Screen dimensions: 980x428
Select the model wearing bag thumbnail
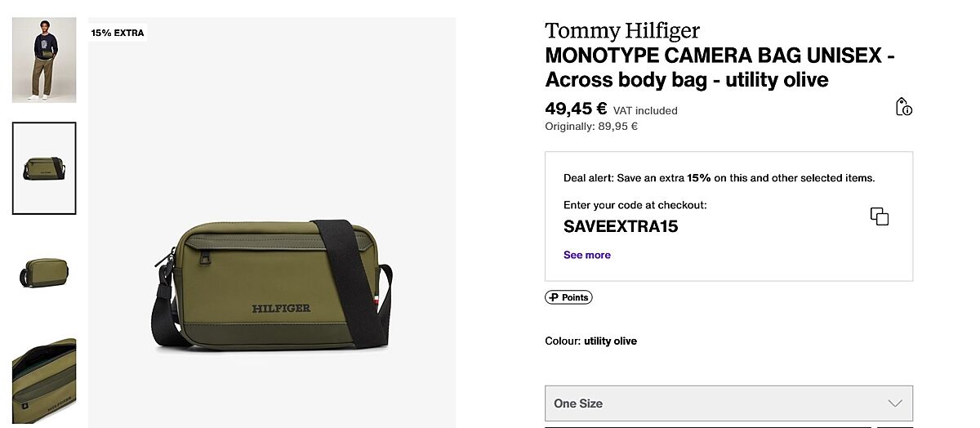[44, 60]
